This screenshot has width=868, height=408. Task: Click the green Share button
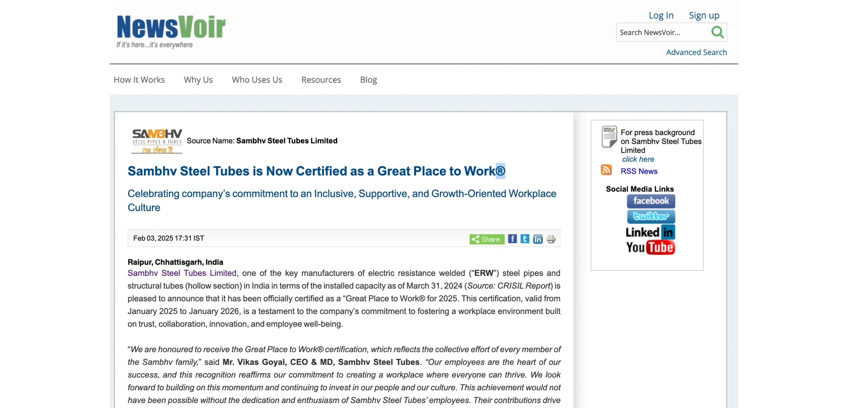(x=487, y=239)
